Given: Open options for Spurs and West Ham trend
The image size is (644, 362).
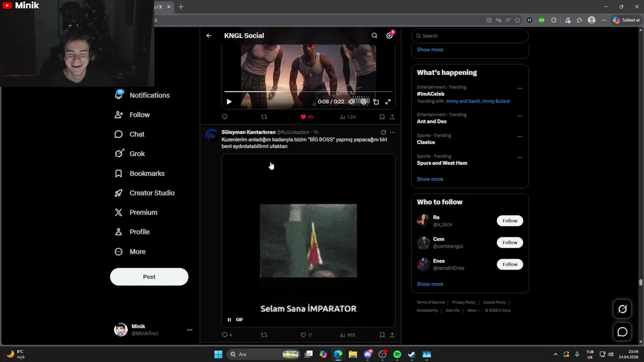Looking at the screenshot, I should [x=520, y=157].
